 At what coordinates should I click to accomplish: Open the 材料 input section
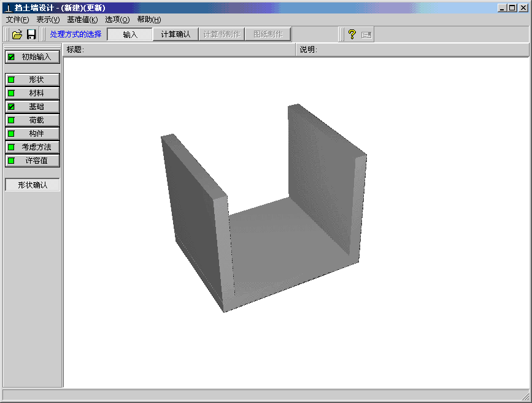pyautogui.click(x=33, y=93)
